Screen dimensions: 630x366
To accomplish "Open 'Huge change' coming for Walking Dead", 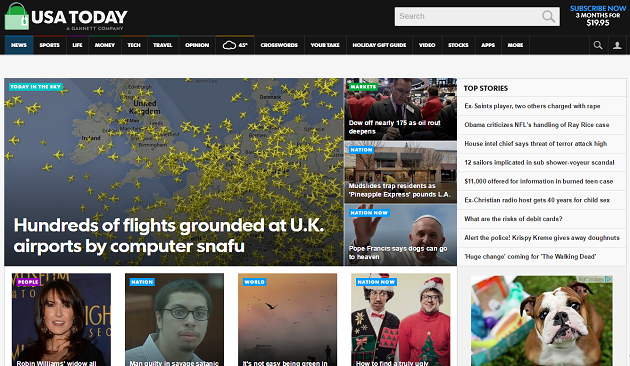I will [x=530, y=257].
